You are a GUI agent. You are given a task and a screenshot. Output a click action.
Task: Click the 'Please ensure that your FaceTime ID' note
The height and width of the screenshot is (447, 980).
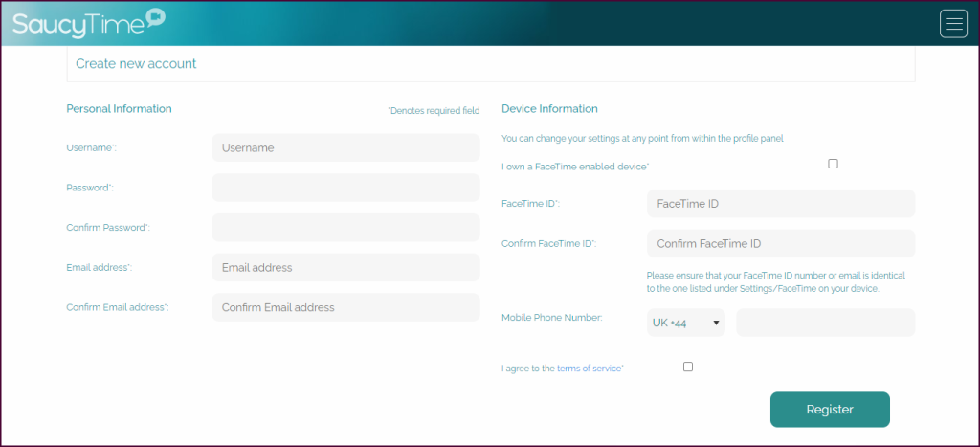[775, 282]
